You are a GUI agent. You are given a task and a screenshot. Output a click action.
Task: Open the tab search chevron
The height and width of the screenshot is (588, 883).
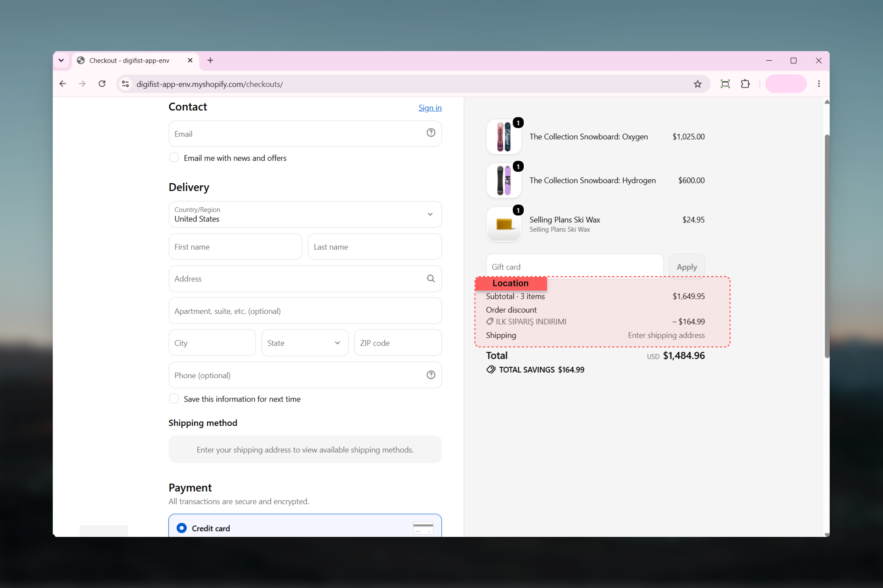click(x=61, y=60)
